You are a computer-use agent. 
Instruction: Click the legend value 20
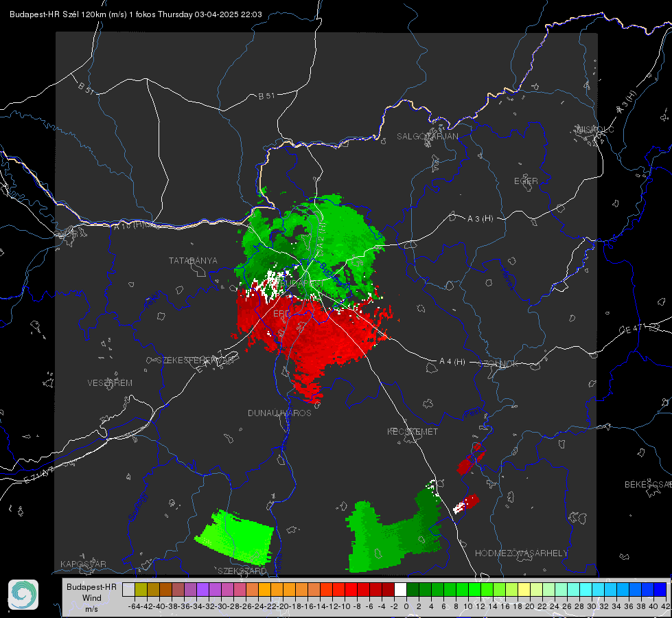pos(530,606)
